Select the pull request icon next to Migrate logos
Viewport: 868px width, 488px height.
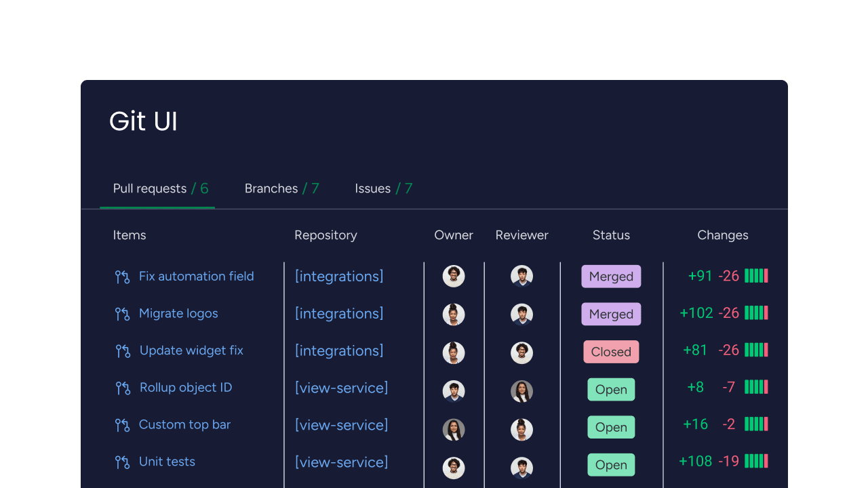122,314
